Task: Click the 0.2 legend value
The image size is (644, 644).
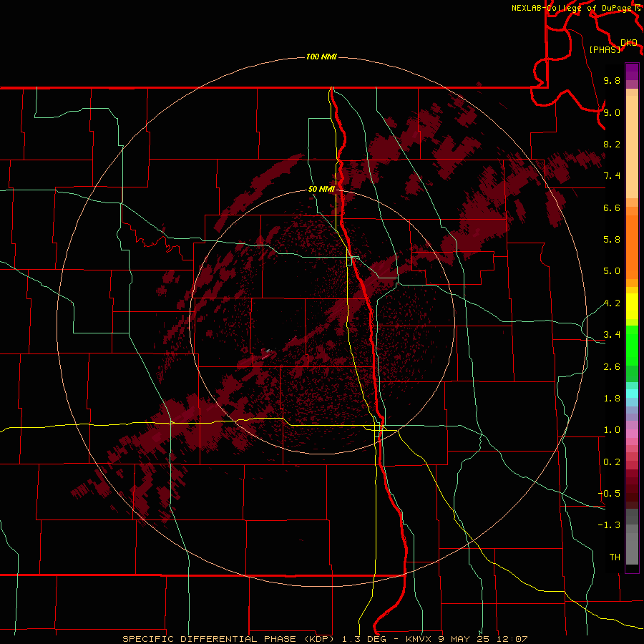Action: pyautogui.click(x=612, y=462)
